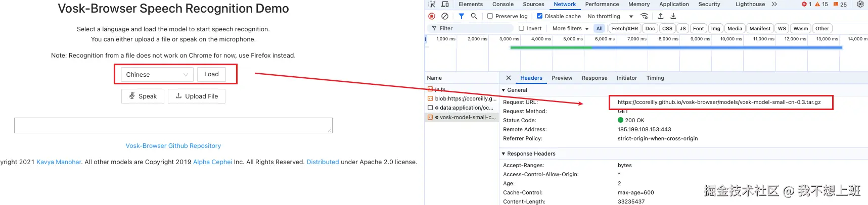Click the recognition result text area
This screenshot has width=868, height=205.
tap(173, 126)
